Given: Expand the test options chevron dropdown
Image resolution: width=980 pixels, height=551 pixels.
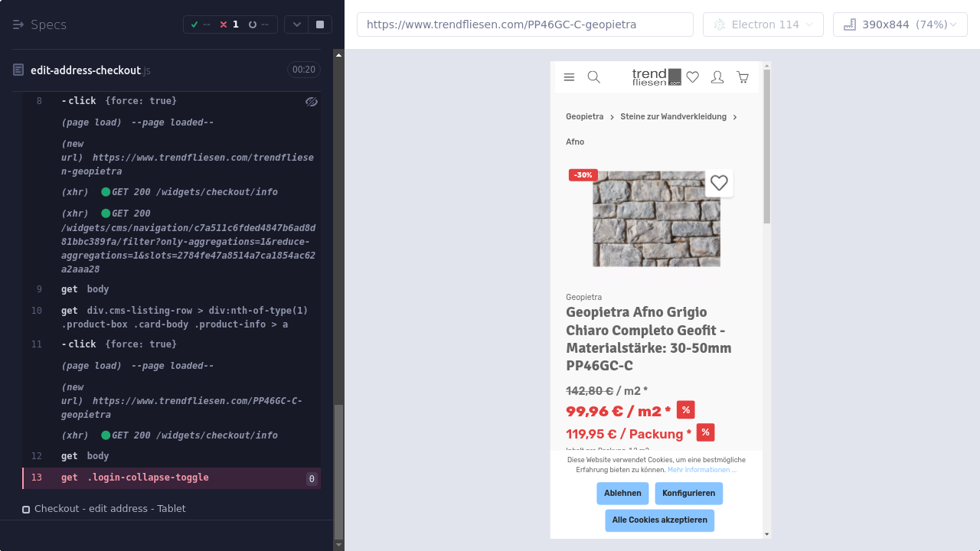Looking at the screenshot, I should click(x=296, y=24).
